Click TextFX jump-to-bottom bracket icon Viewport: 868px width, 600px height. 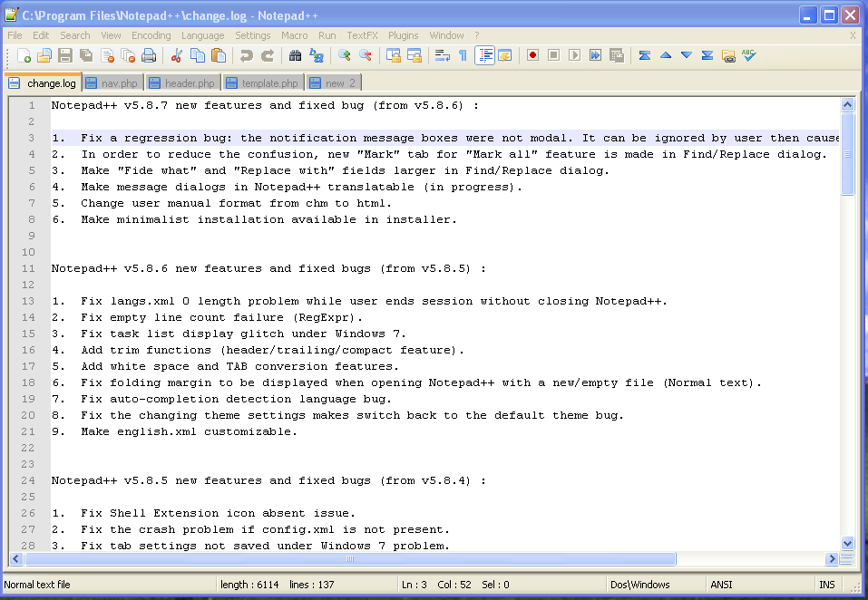pyautogui.click(x=707, y=55)
